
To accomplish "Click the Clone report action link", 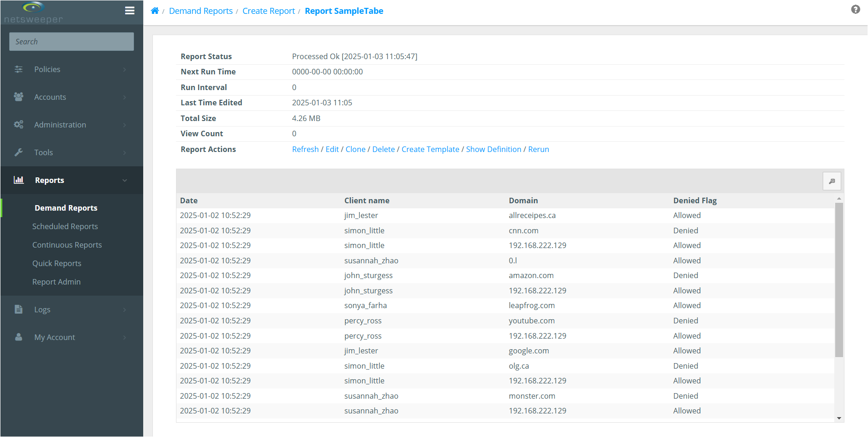I will [x=355, y=149].
